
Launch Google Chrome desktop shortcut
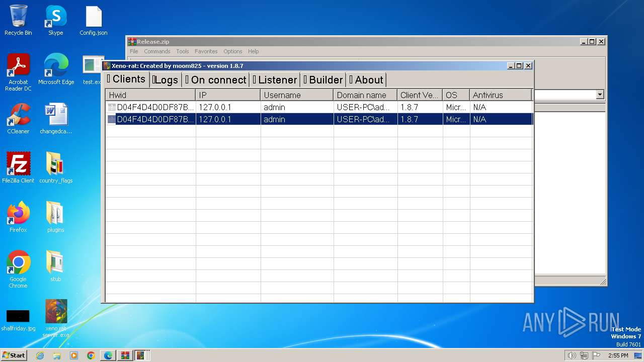18,269
